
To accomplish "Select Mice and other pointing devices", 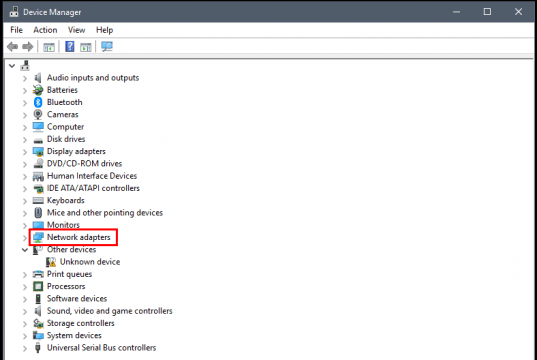I will coord(105,213).
